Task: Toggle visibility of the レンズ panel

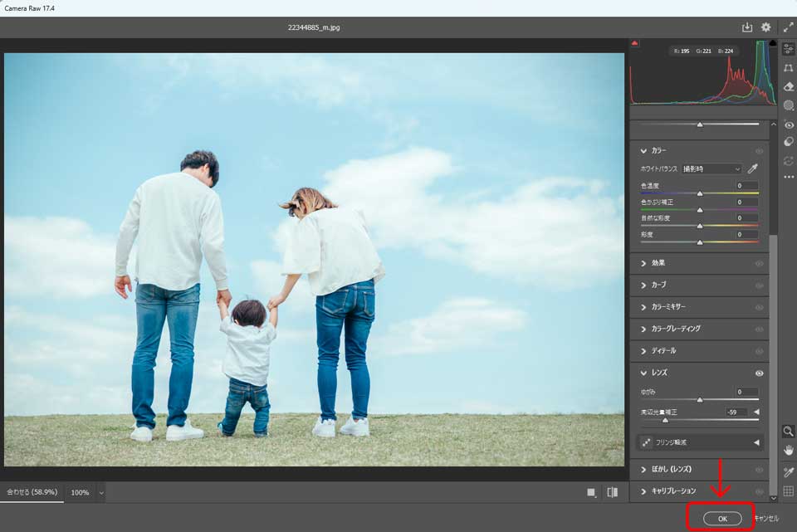Action: [x=759, y=373]
